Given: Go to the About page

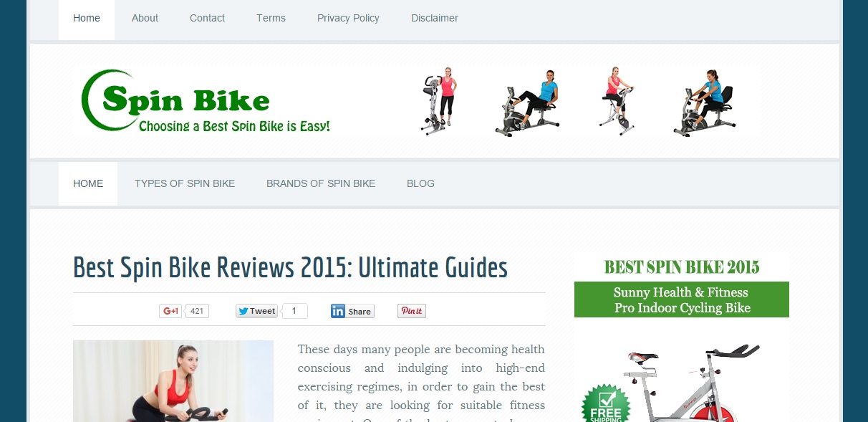Looking at the screenshot, I should point(145,19).
